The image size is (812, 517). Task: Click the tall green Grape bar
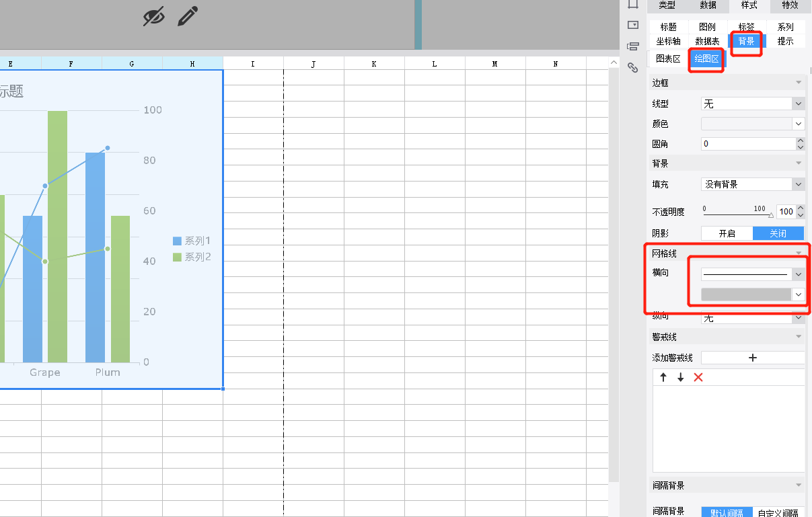[57, 237]
